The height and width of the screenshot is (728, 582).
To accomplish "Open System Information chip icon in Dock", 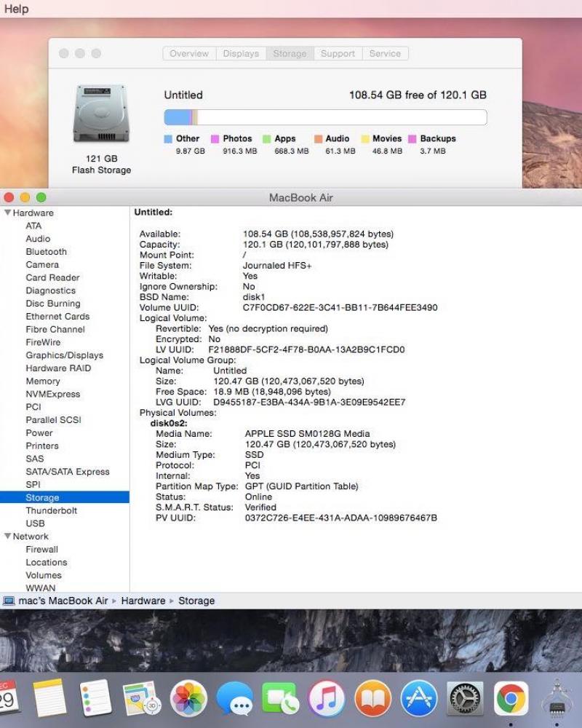I will pyautogui.click(x=557, y=698).
